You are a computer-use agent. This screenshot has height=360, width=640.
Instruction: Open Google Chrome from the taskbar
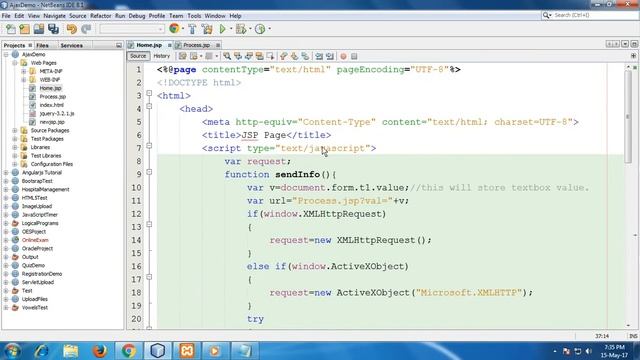(128, 351)
